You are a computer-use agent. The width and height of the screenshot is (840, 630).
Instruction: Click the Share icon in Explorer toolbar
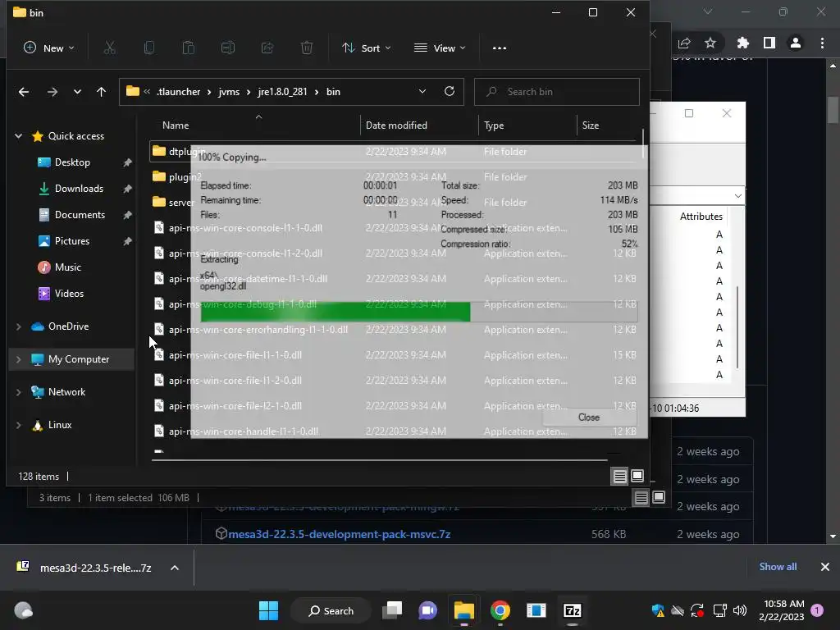point(267,48)
